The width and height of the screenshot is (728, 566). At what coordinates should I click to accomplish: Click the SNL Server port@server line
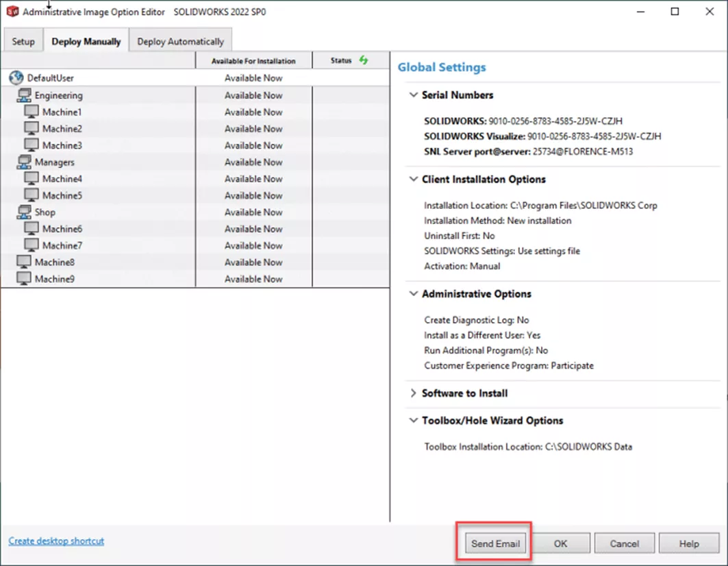(528, 151)
